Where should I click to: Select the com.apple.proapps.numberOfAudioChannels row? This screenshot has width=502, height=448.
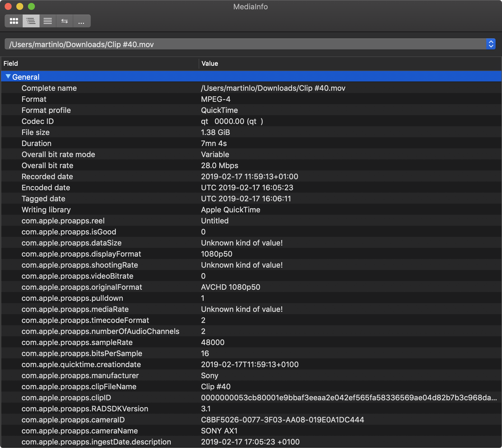click(251, 331)
